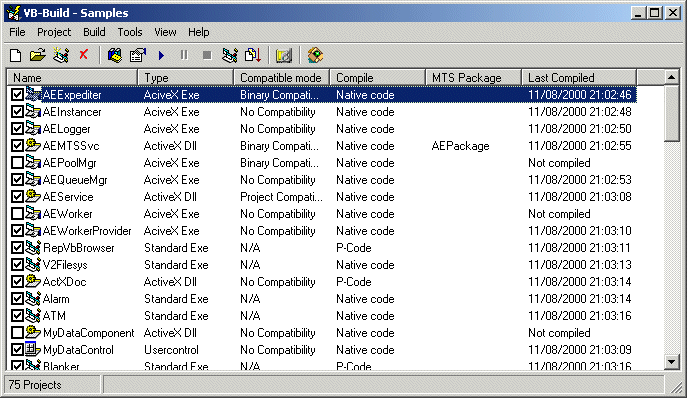
Task: Click the AEQueueMgr project icon
Action: pos(33,179)
